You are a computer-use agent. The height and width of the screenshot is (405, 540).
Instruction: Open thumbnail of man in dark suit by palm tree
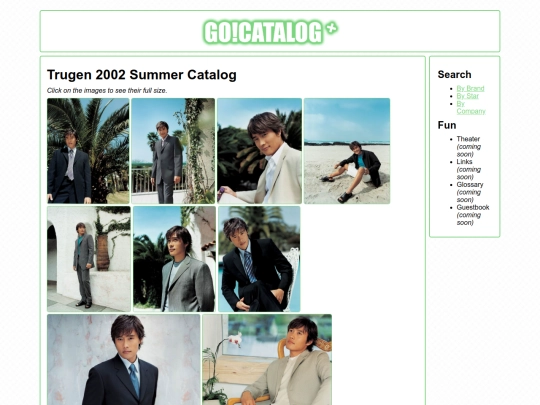click(x=88, y=151)
